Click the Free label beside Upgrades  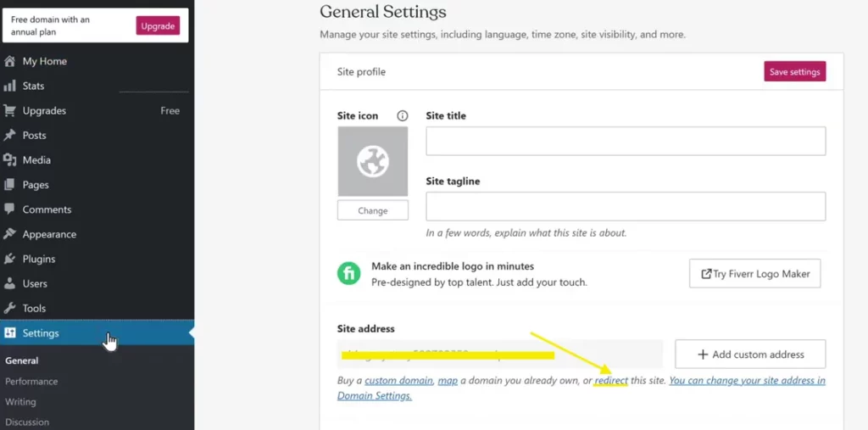(170, 111)
